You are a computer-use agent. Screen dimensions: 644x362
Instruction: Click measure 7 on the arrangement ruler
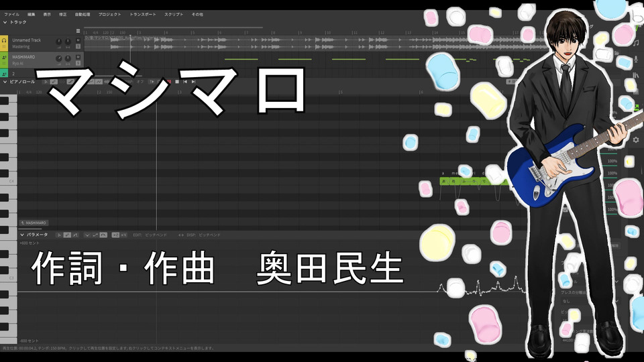point(246,32)
